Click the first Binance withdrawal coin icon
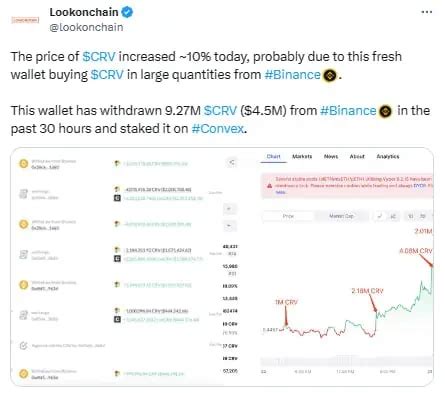Image resolution: width=445 pixels, height=393 pixels. coord(23,164)
